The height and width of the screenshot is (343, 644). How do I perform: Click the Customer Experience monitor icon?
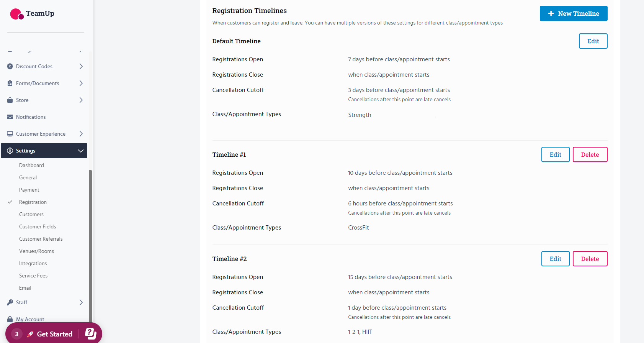click(x=10, y=134)
